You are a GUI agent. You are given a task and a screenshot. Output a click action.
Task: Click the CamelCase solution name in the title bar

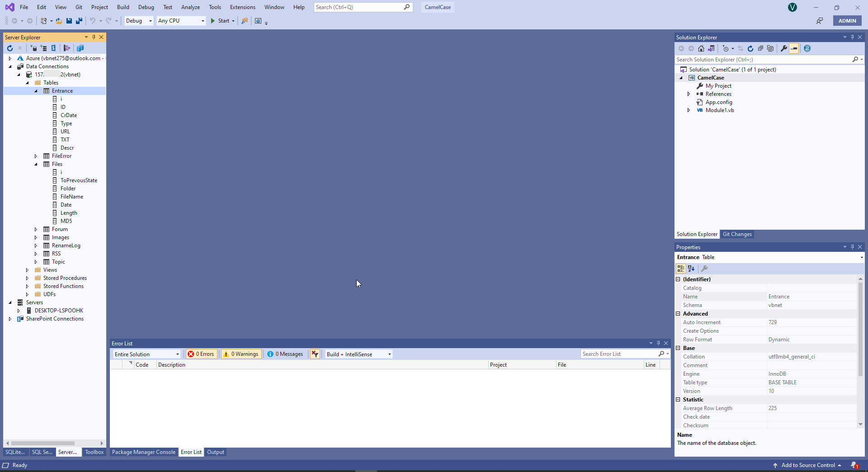(x=438, y=7)
